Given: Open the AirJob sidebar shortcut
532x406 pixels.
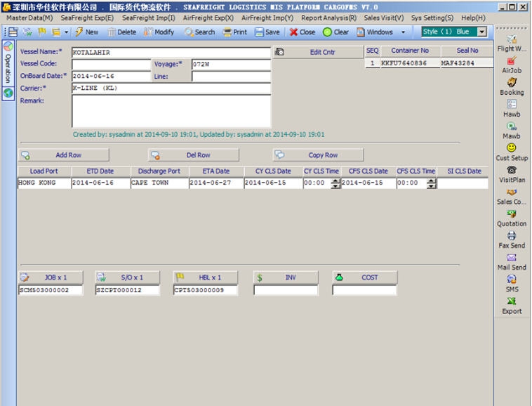Looking at the screenshot, I should [512, 62].
